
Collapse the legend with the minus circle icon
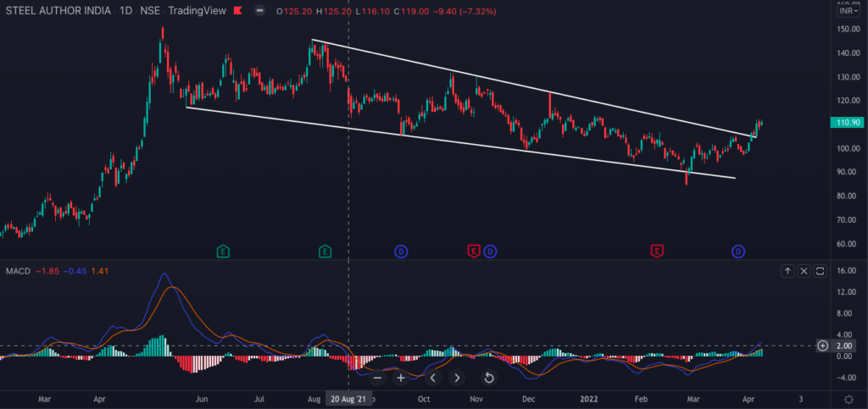(260, 10)
